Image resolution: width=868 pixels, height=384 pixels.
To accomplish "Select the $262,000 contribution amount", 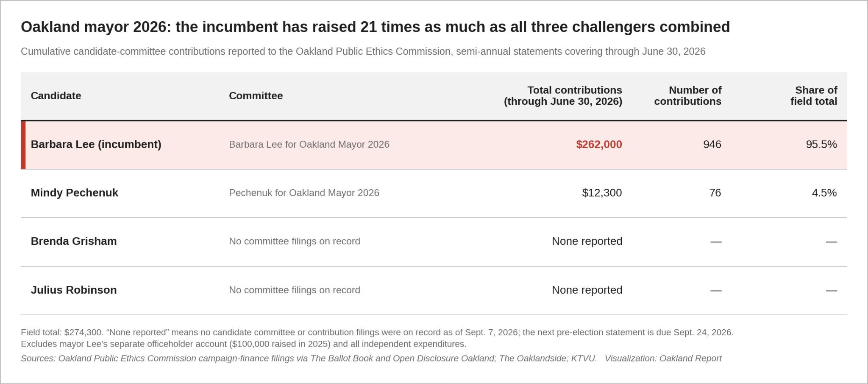I will click(x=599, y=145).
